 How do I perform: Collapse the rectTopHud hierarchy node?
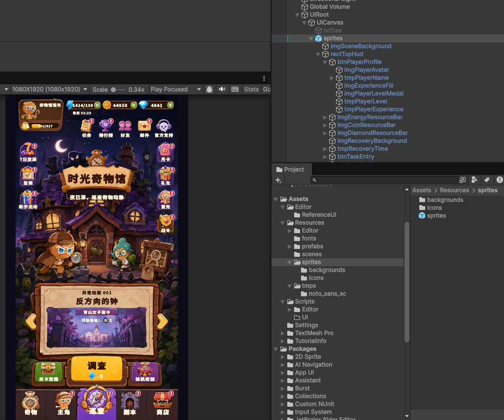coord(318,54)
